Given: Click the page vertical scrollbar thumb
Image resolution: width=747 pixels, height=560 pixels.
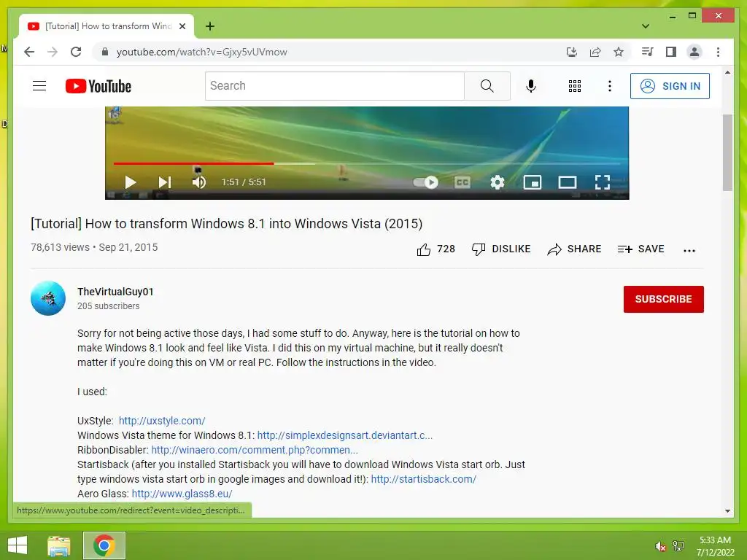Looking at the screenshot, I should point(727,152).
